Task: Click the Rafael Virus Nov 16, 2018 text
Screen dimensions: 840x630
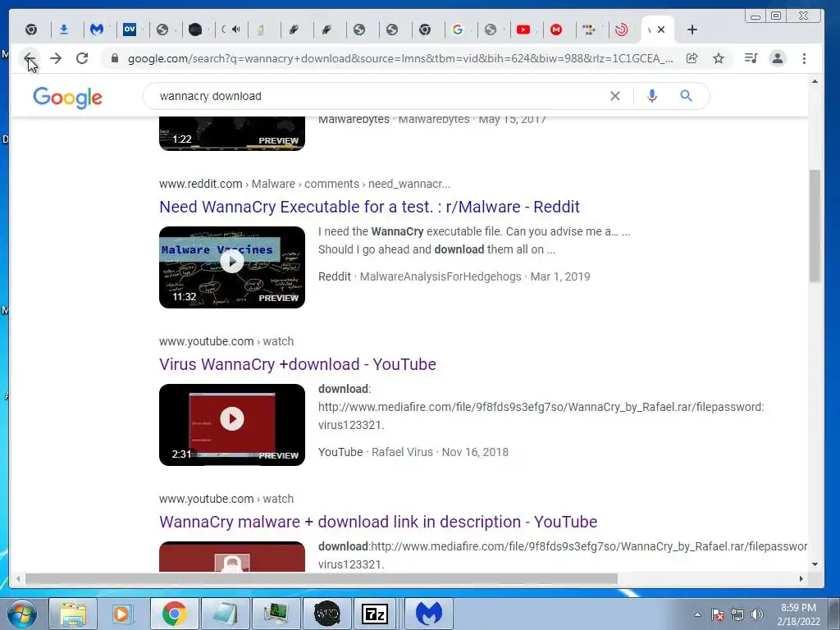Action: pyautogui.click(x=440, y=452)
